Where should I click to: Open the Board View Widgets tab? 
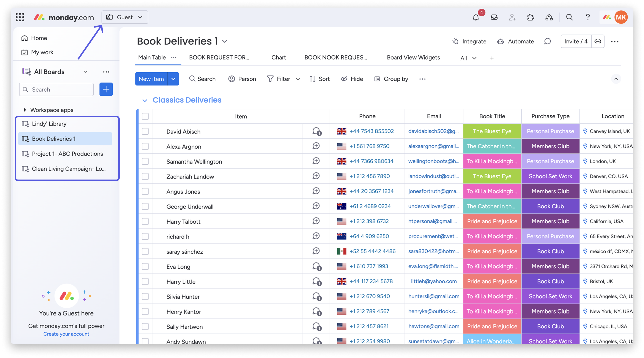pos(413,58)
